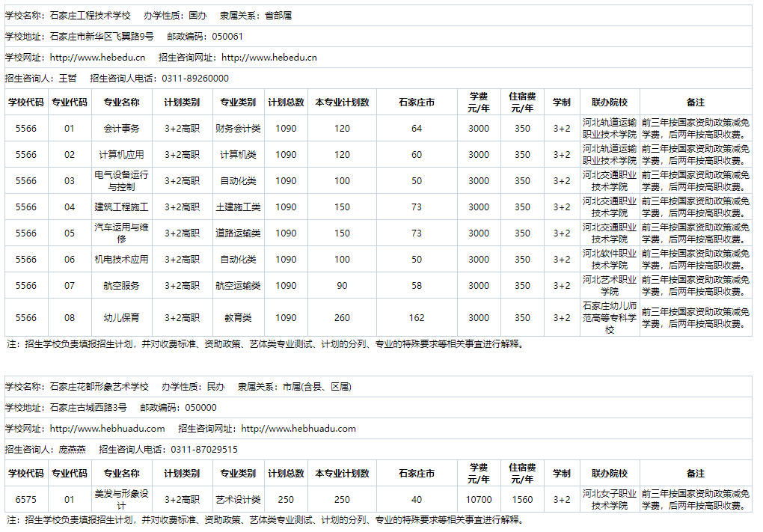The image size is (763, 532).
Task: Click the 河北女子职业技术学院 partner college cell
Action: point(610,500)
